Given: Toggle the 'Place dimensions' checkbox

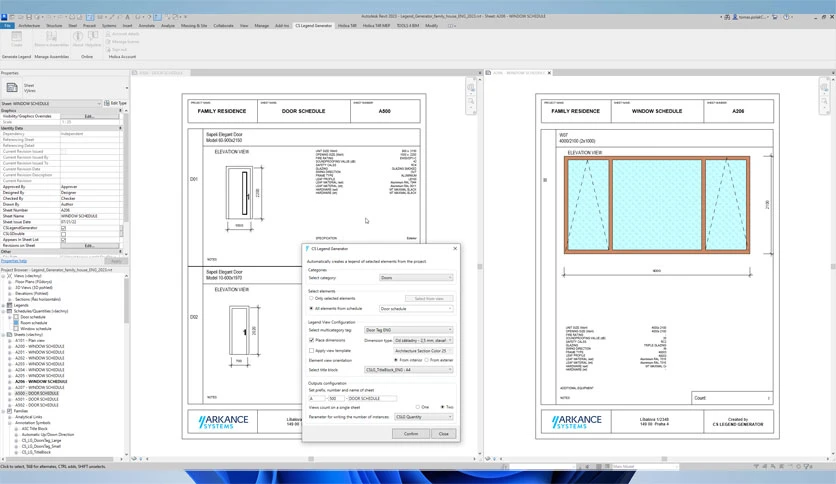Looking at the screenshot, I should click(311, 340).
